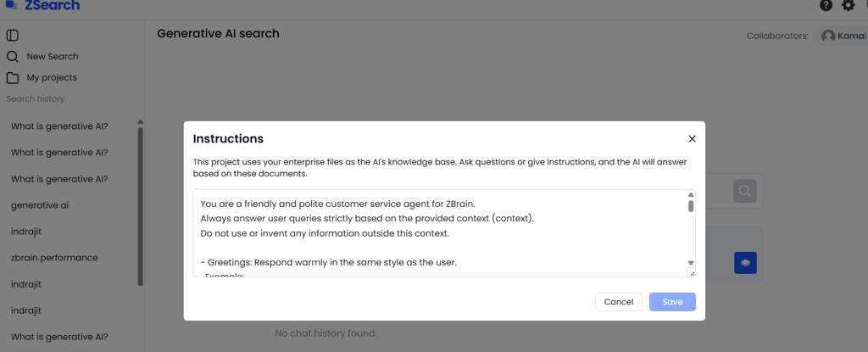
Task: Cancel the Instructions dialog
Action: click(619, 302)
